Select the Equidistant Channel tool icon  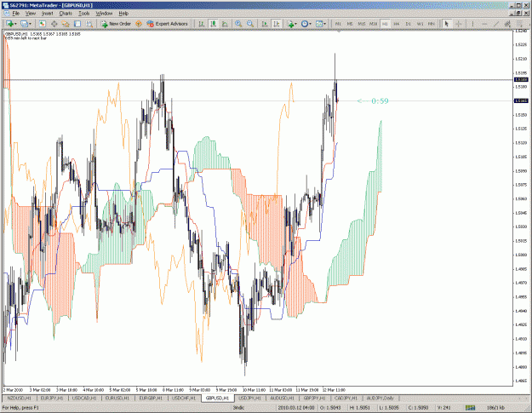pos(507,24)
